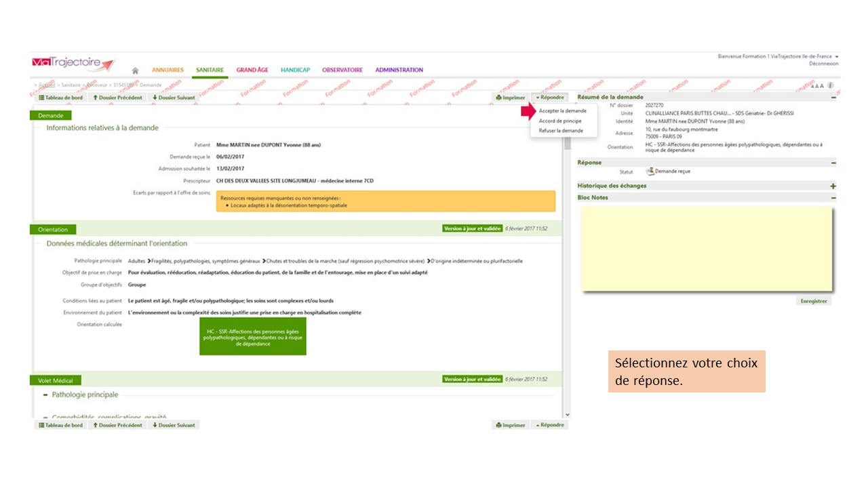868x488 pixels.
Task: Collapse the Pathologie principale subsection
Action: pyautogui.click(x=45, y=394)
